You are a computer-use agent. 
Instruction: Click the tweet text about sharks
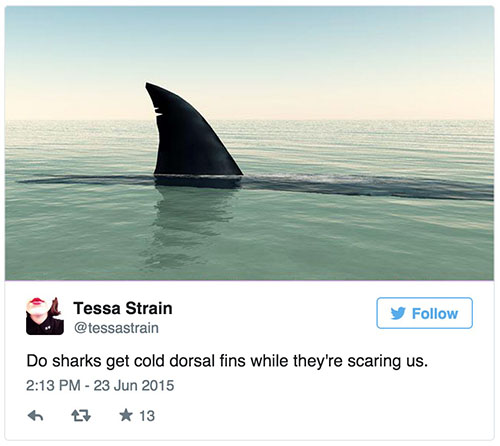point(227,361)
